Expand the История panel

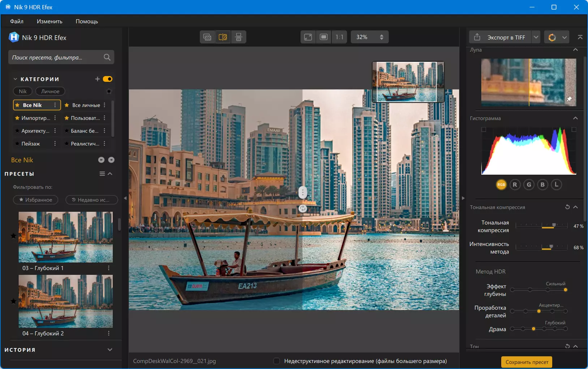[110, 350]
